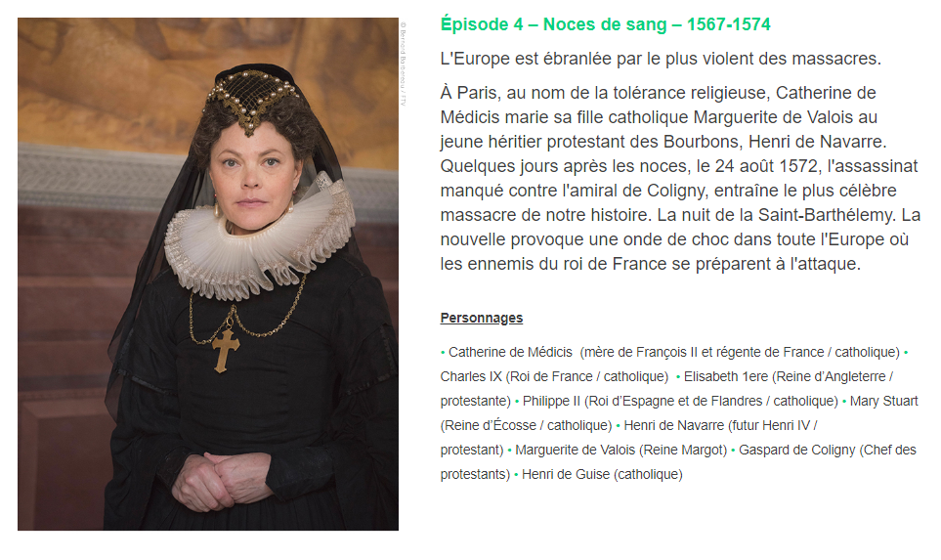Click the green bullet before Gaspard de Coligny

733,451
